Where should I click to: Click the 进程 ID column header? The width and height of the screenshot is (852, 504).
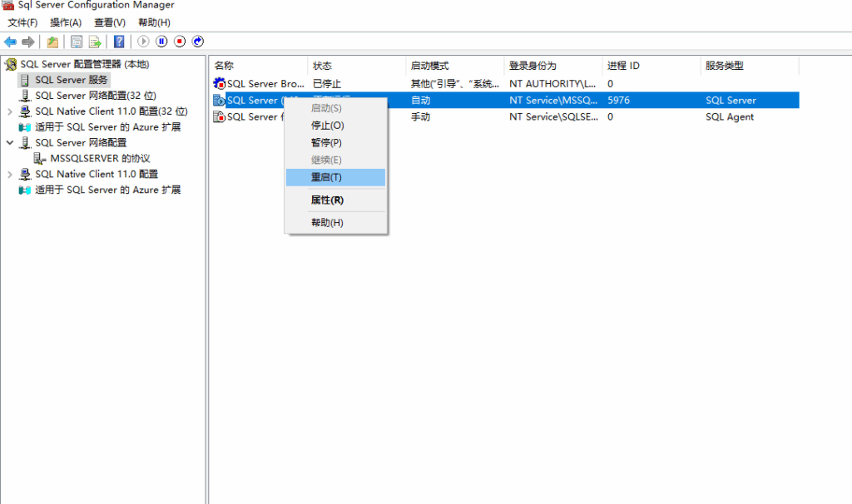tap(623, 66)
